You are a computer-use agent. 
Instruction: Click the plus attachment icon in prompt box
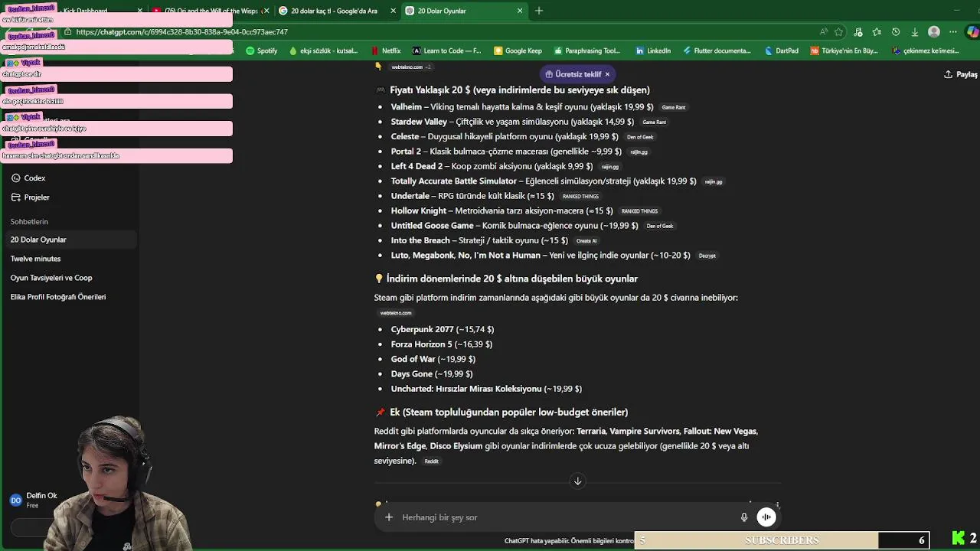pyautogui.click(x=389, y=517)
